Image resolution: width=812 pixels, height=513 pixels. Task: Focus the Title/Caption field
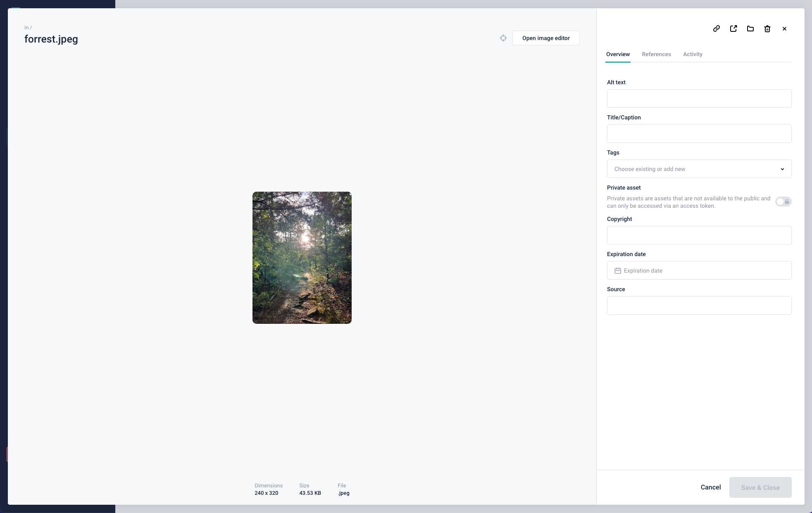coord(699,133)
